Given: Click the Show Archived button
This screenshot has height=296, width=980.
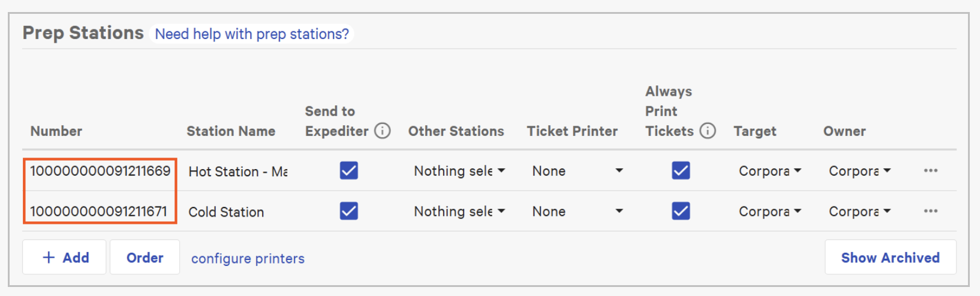Looking at the screenshot, I should pyautogui.click(x=890, y=257).
